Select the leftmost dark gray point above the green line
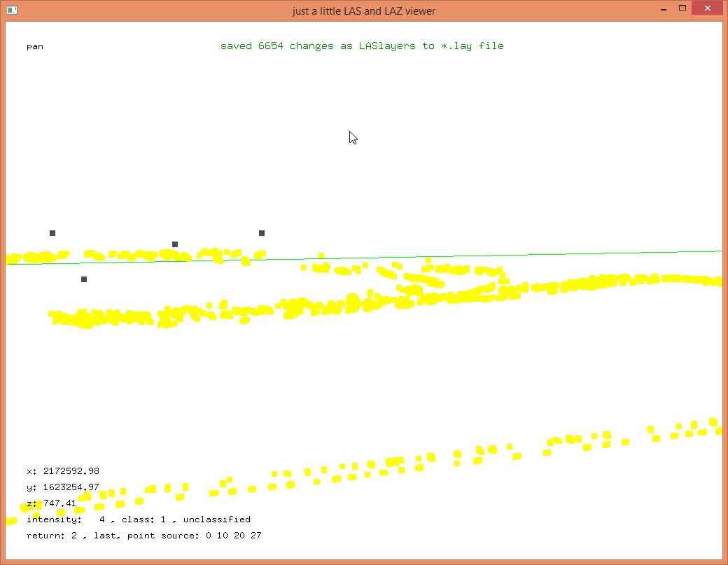Screen dimensions: 728x565 [52, 233]
